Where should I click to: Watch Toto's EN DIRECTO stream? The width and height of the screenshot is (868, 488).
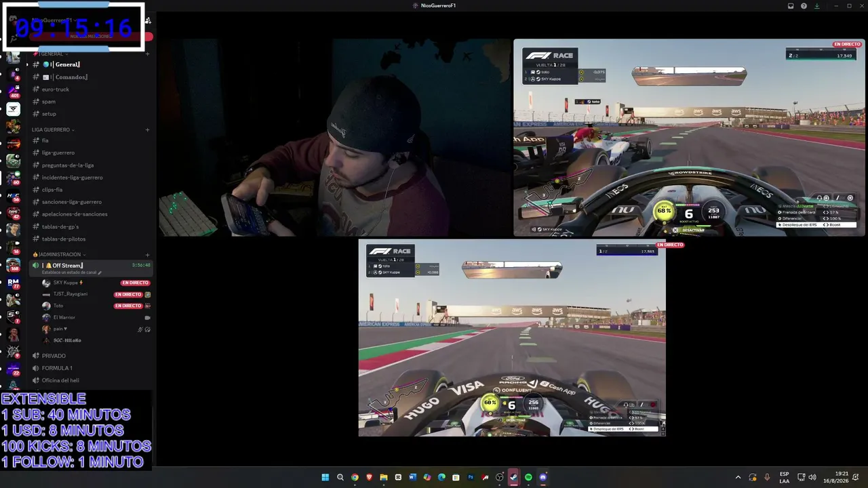click(x=128, y=306)
